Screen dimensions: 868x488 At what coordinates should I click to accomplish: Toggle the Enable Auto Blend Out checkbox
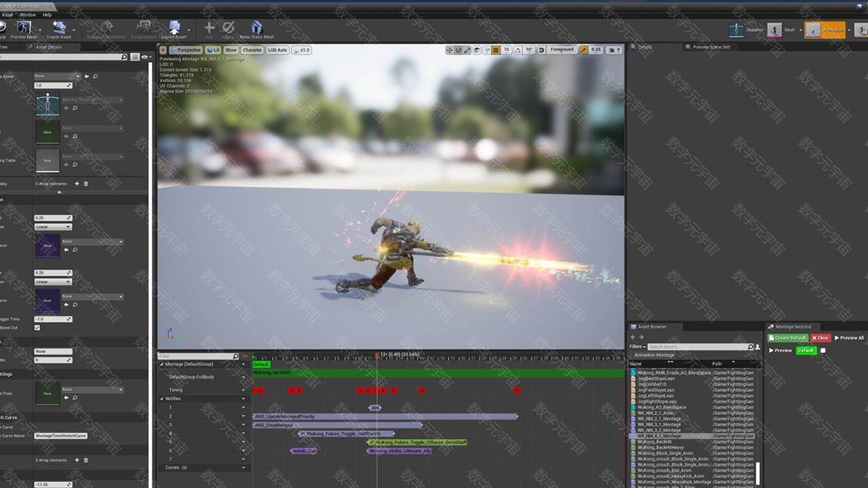point(37,327)
